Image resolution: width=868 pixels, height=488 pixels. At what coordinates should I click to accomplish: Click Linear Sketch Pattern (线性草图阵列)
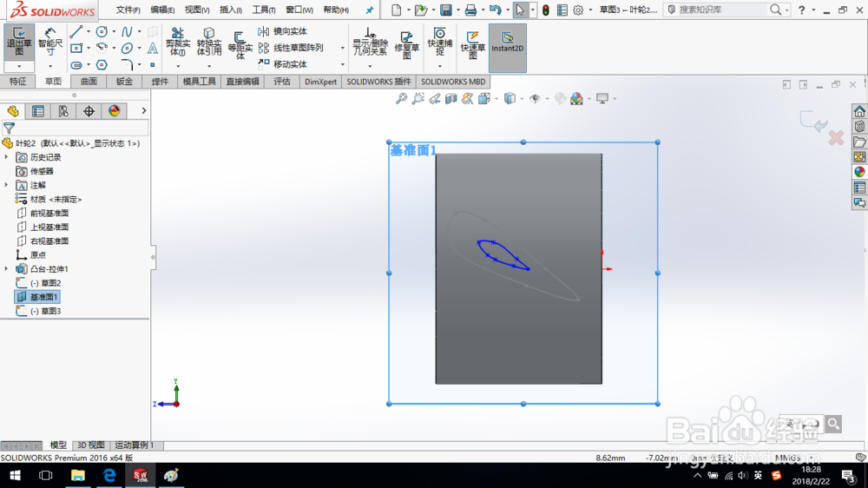pos(291,48)
